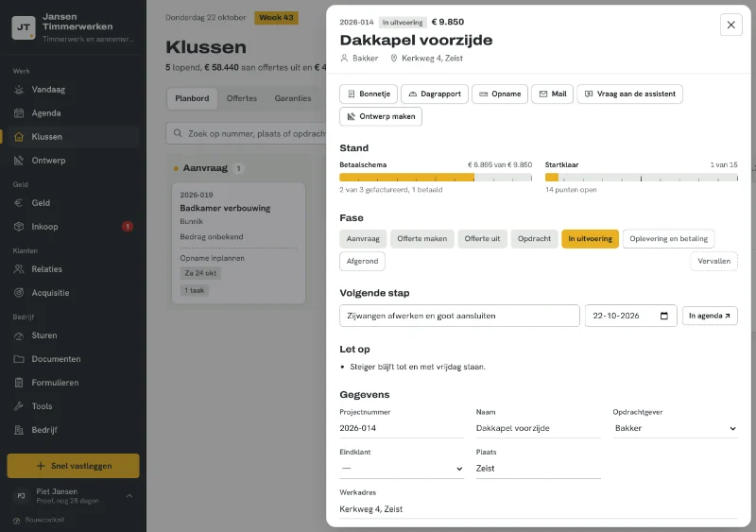Click In agenda button
This screenshot has width=756, height=532.
[710, 316]
